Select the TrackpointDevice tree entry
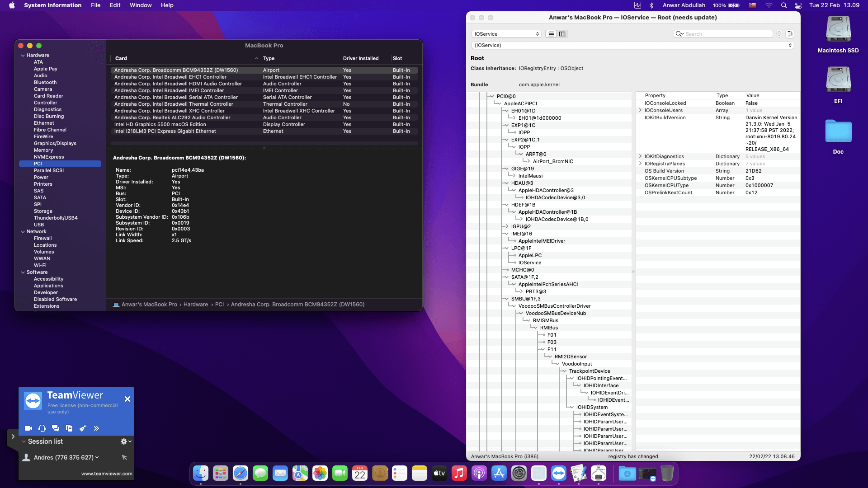The image size is (868, 488). [590, 371]
